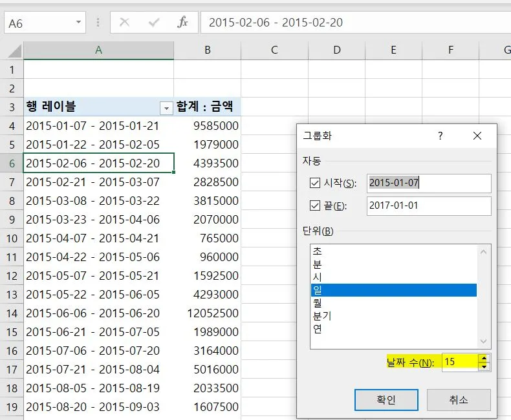Select 연 in the 단위 list
Image resolution: width=511 pixels, height=420 pixels.
tap(394, 329)
